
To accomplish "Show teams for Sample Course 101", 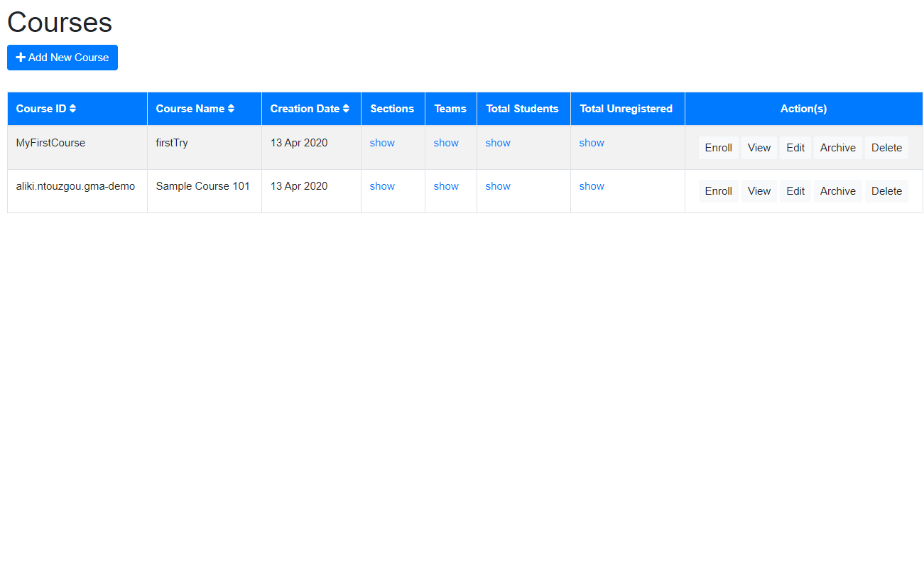I will [446, 186].
